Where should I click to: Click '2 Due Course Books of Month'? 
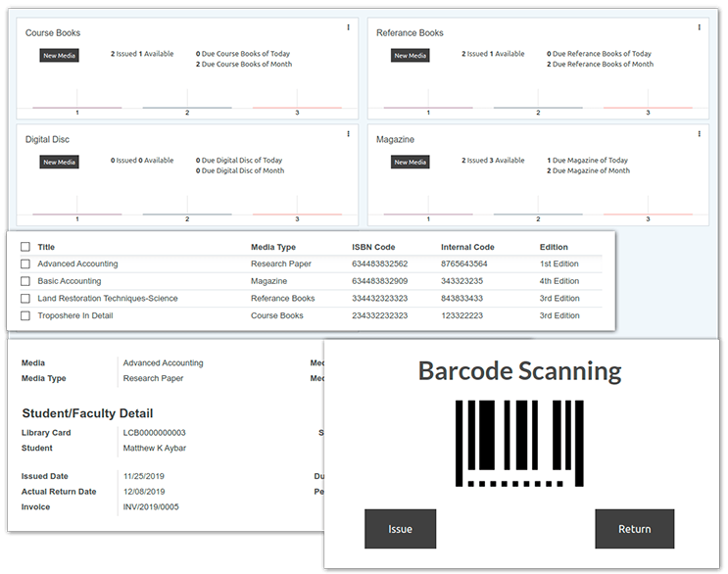[244, 64]
